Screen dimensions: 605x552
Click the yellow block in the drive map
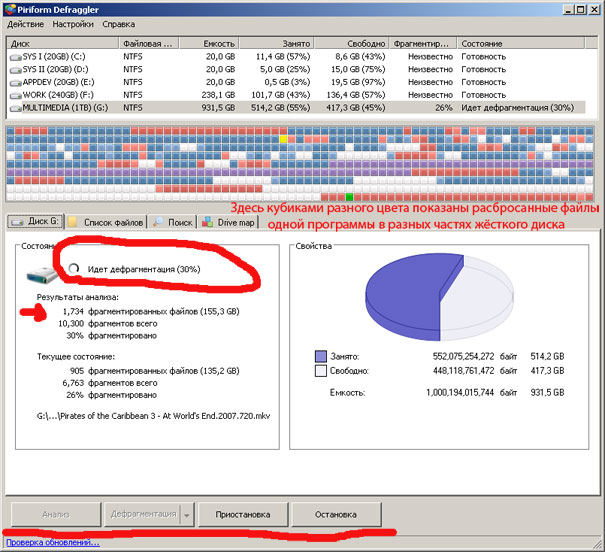point(284,141)
